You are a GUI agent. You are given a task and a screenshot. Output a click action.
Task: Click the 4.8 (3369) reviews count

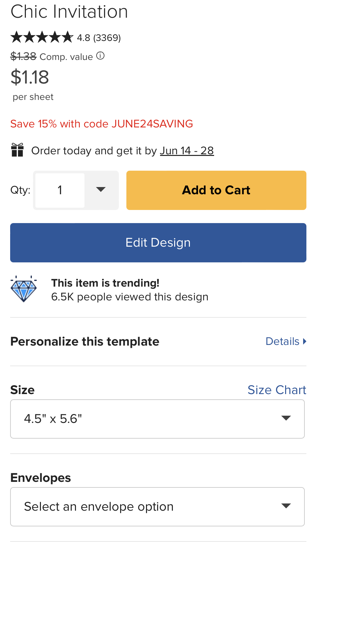(x=99, y=38)
